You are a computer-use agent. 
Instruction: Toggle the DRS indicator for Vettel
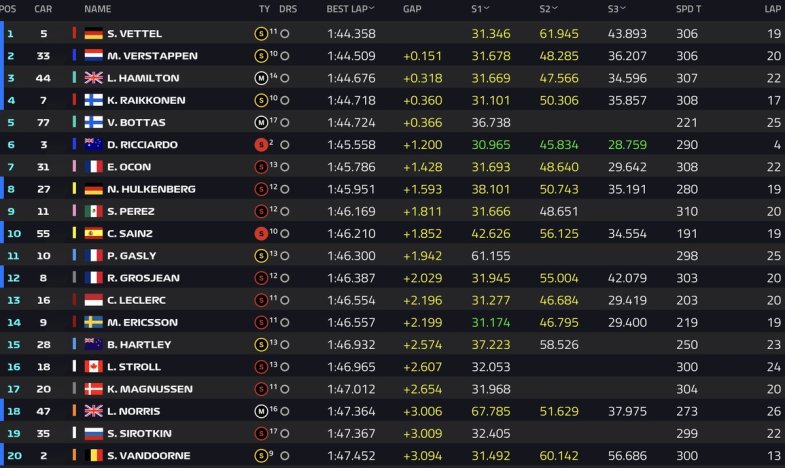pos(285,34)
